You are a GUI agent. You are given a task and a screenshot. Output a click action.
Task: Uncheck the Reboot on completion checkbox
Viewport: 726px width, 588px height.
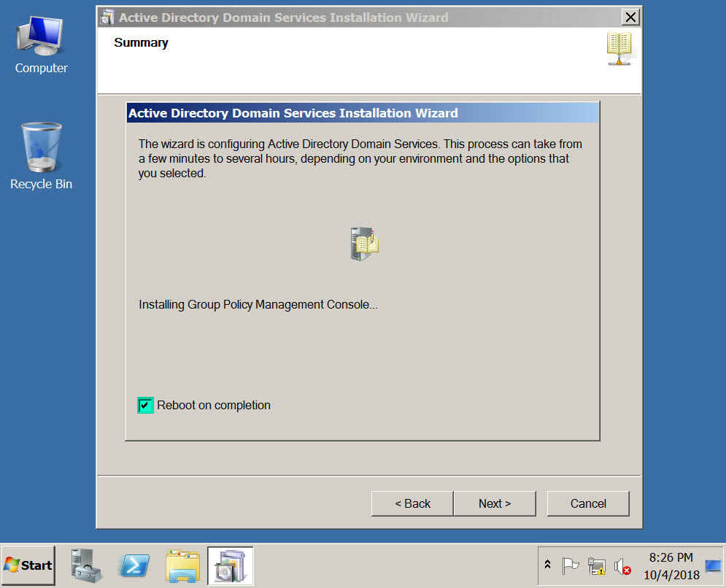coord(145,405)
